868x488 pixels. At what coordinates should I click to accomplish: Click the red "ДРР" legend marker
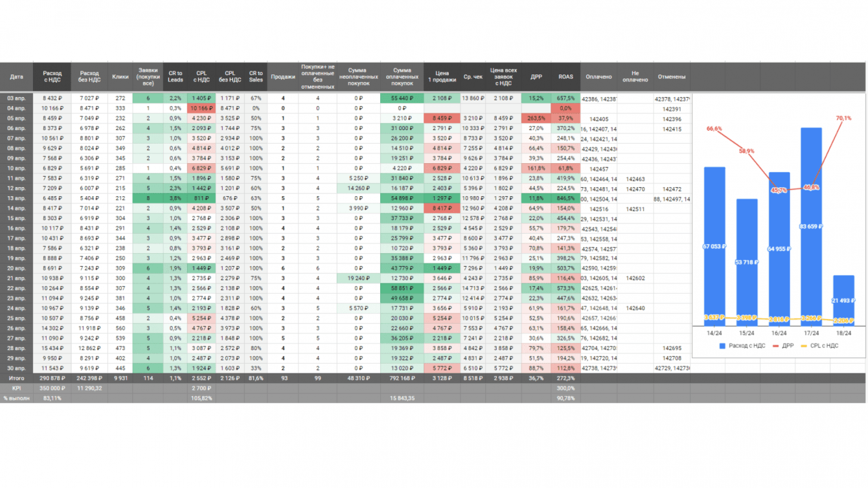click(x=776, y=346)
